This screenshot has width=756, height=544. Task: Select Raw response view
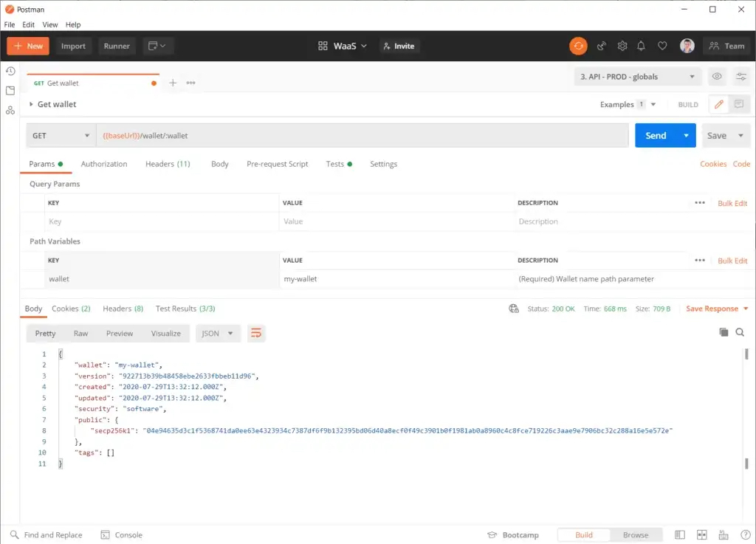click(80, 334)
